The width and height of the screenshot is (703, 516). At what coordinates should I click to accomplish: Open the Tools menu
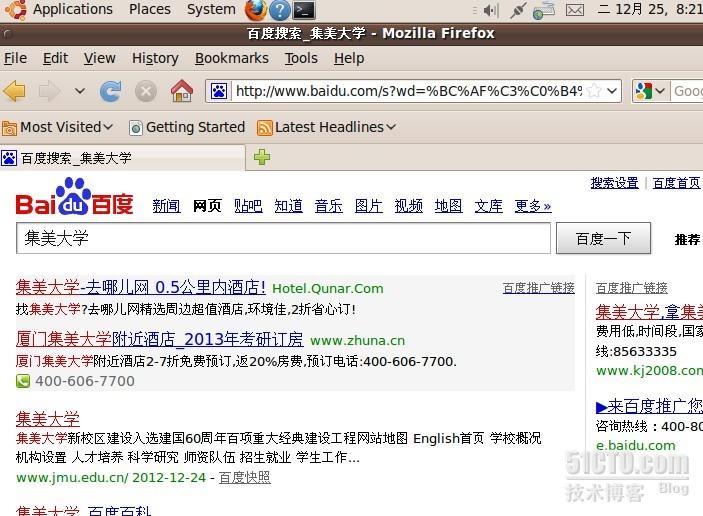(301, 58)
